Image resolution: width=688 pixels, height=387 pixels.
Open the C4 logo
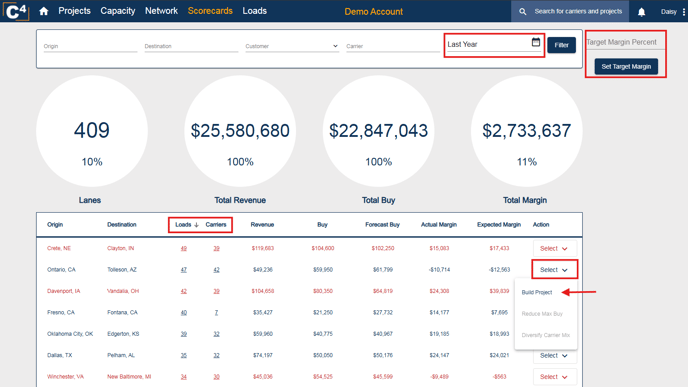(16, 11)
